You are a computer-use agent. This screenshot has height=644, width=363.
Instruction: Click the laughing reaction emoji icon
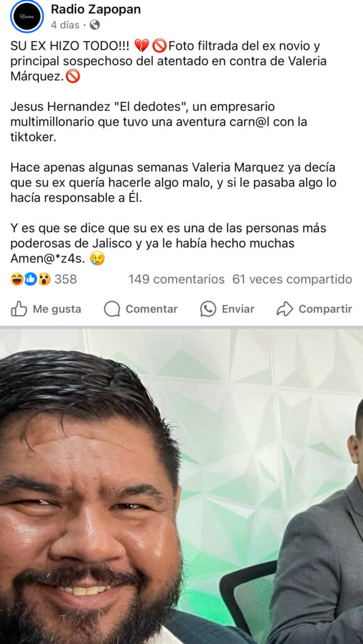coord(16,280)
